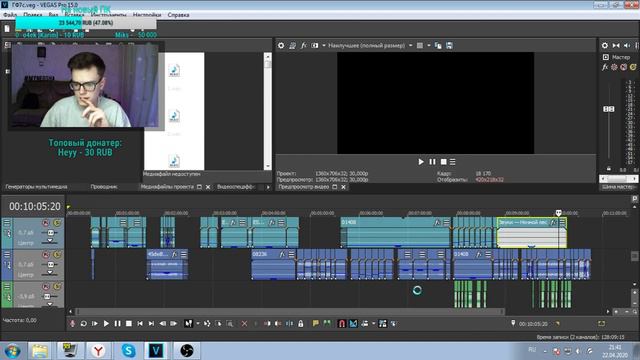640x360 pixels.
Task: Click the Overlays grid icon in preview
Action: tap(420, 46)
